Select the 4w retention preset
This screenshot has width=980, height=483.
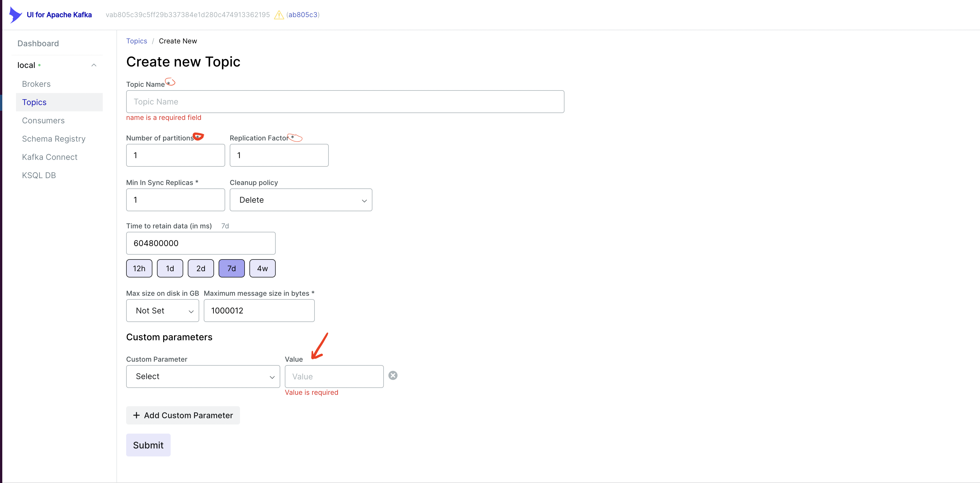pyautogui.click(x=262, y=268)
